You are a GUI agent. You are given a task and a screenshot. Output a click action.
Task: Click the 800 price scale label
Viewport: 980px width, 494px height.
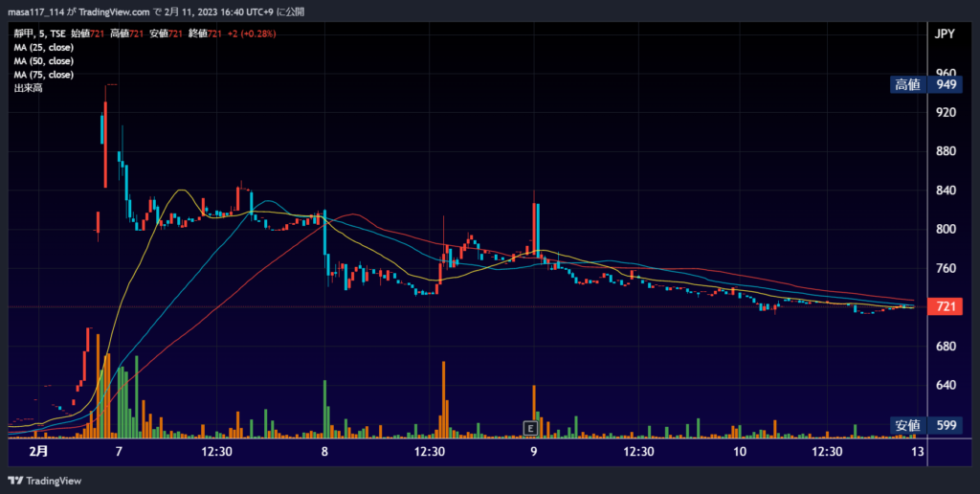tap(946, 229)
